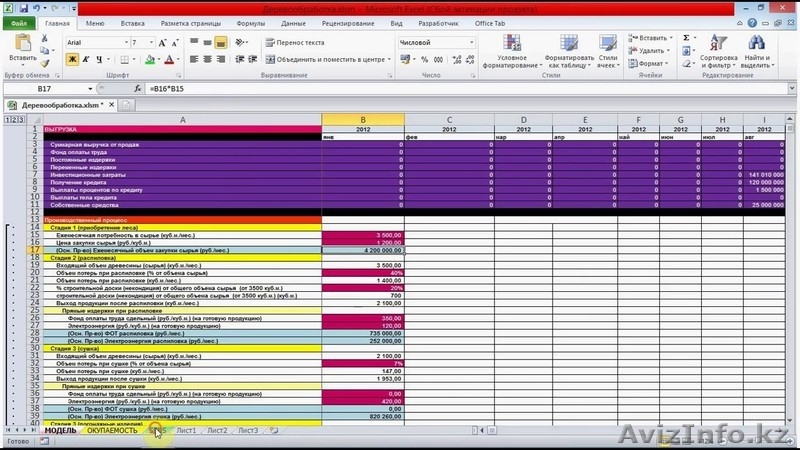
Task: Click the Increase Font Size icon
Action: coord(164,43)
